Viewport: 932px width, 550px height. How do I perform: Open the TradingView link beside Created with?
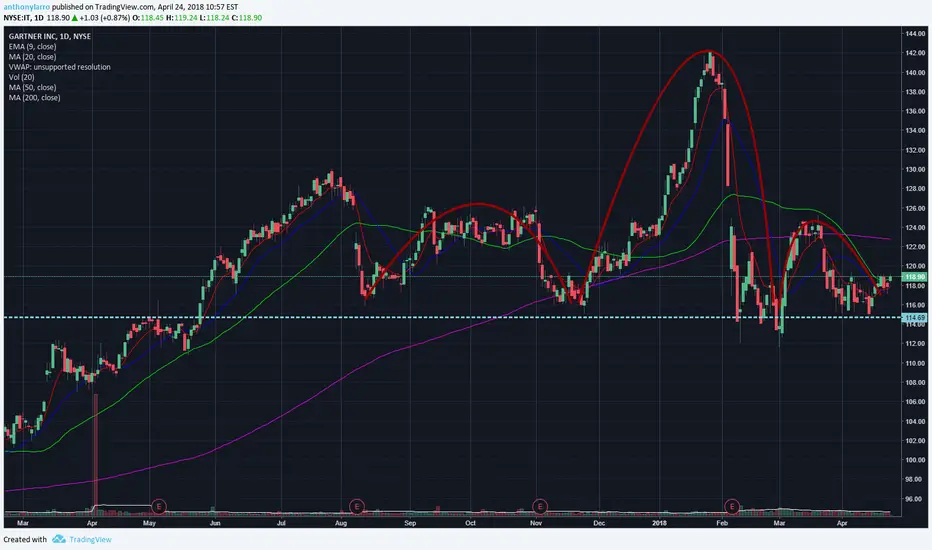[90, 539]
